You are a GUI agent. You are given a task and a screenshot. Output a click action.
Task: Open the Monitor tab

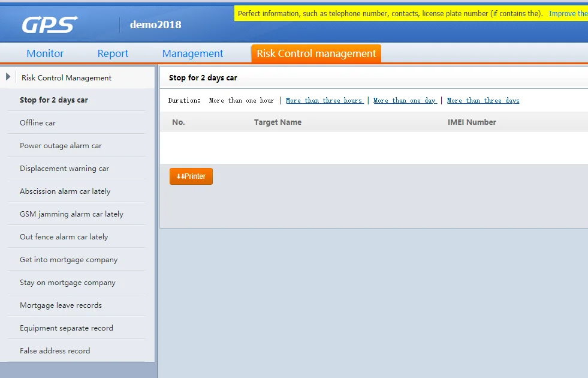tap(45, 53)
